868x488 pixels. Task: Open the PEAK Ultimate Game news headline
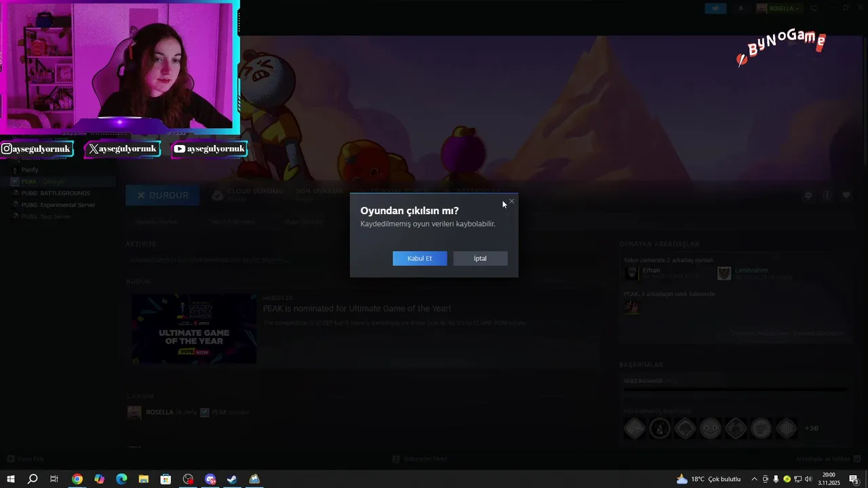pyautogui.click(x=357, y=308)
